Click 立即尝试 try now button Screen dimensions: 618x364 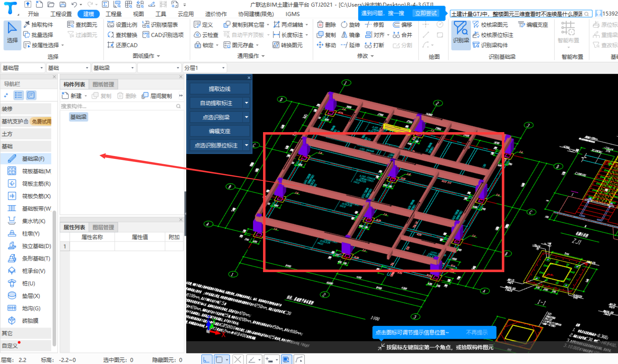coord(426,13)
